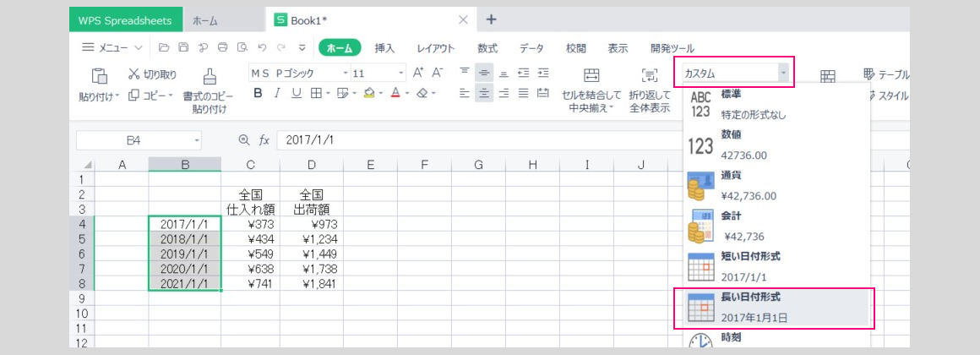Switch to the データ ribbon tab
Viewport: 980px width, 355px height.
(531, 48)
